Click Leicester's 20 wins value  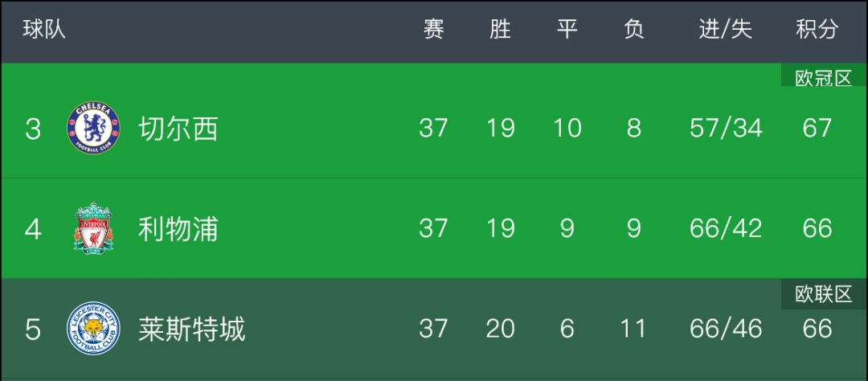(501, 329)
